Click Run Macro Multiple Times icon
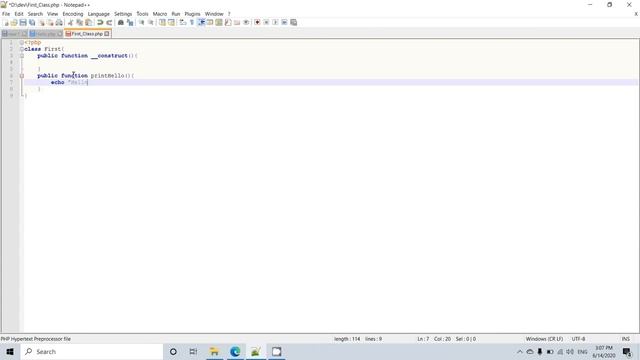The height and width of the screenshot is (360, 640). pos(284,22)
